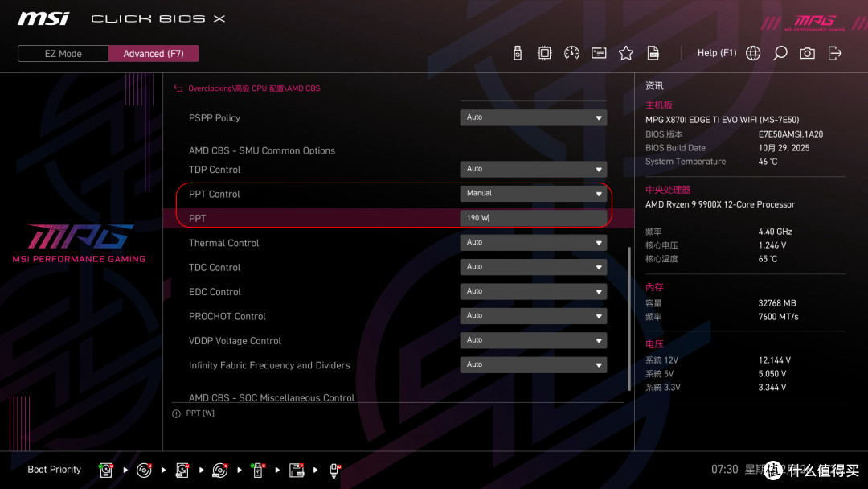Open Help (F1)
Screen dimensions: 868x489
(717, 53)
